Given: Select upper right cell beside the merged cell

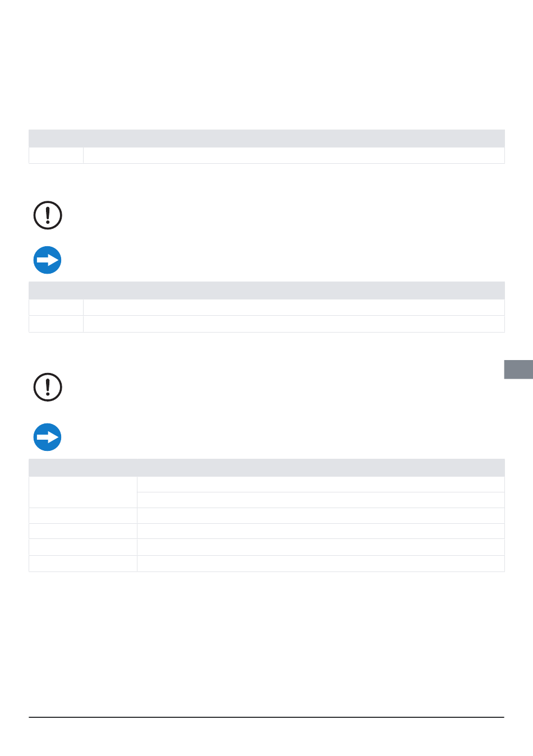Looking at the screenshot, I should pos(321,484).
